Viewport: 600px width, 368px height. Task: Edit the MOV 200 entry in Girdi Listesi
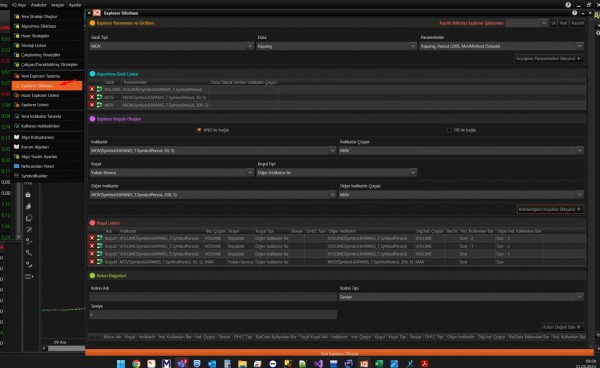pos(99,105)
